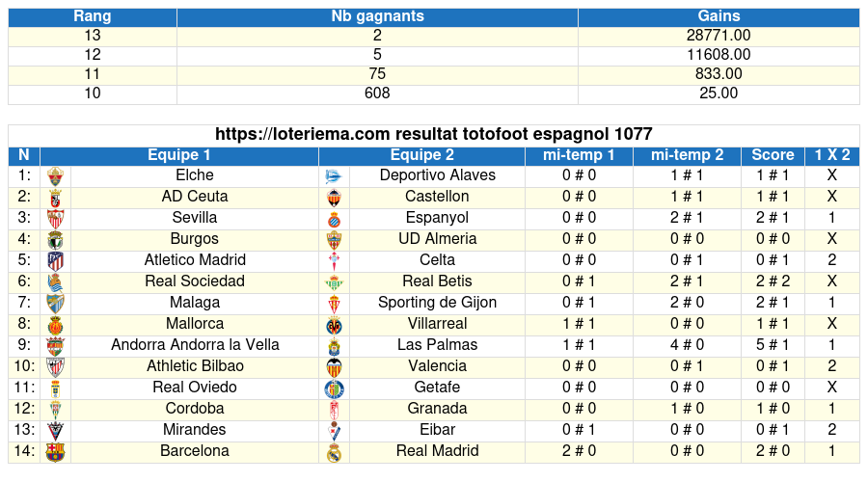Select the 28771.00 gains cell
Image resolution: width=868 pixels, height=482 pixels.
click(x=719, y=36)
